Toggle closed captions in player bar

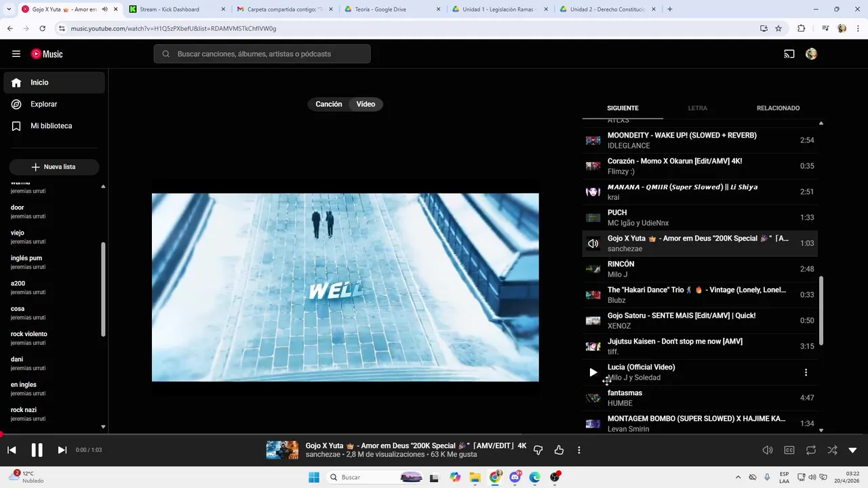point(789,450)
